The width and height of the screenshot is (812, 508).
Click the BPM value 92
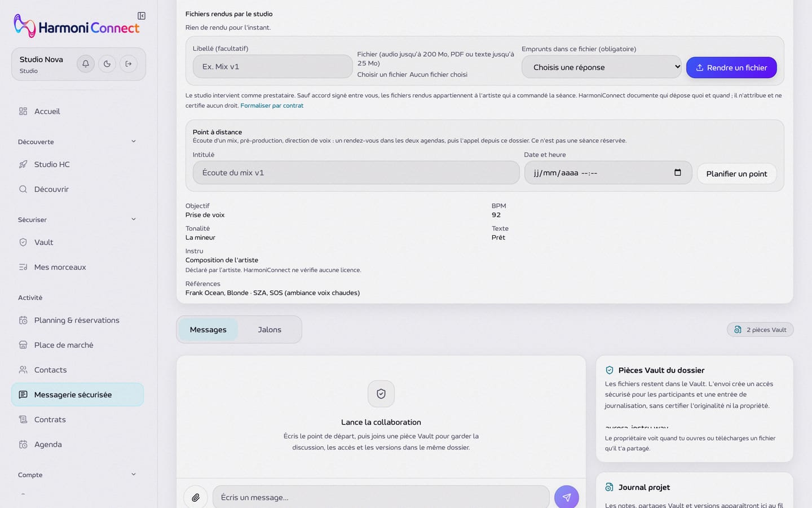496,215
